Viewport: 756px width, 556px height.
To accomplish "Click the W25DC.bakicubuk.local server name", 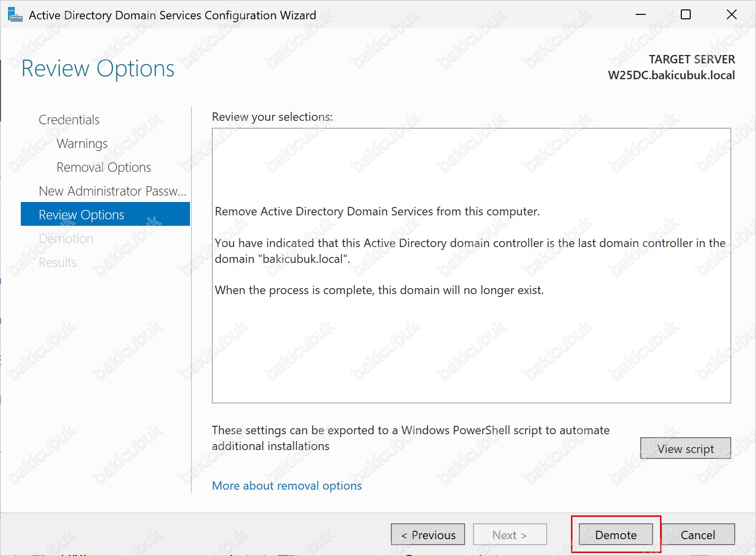I will (671, 75).
